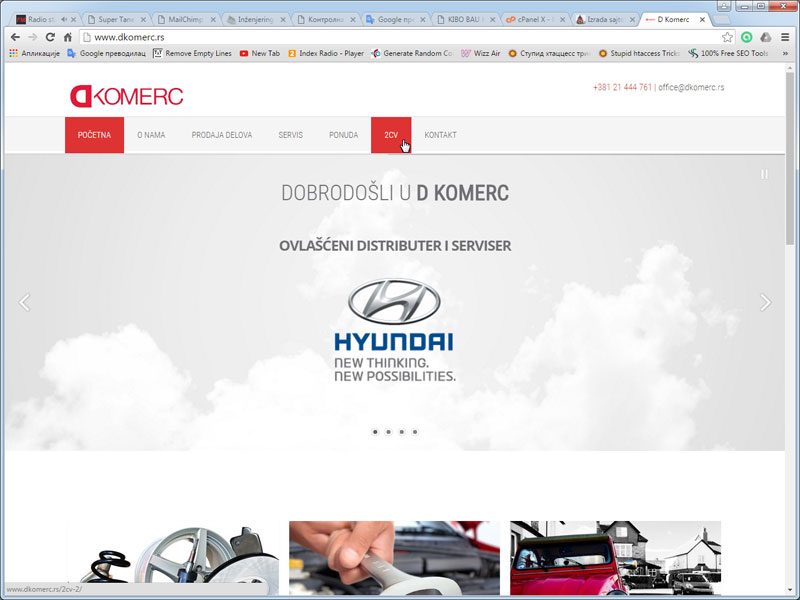This screenshot has height=600, width=800.
Task: Open the car parts thumbnail image
Action: click(x=173, y=559)
